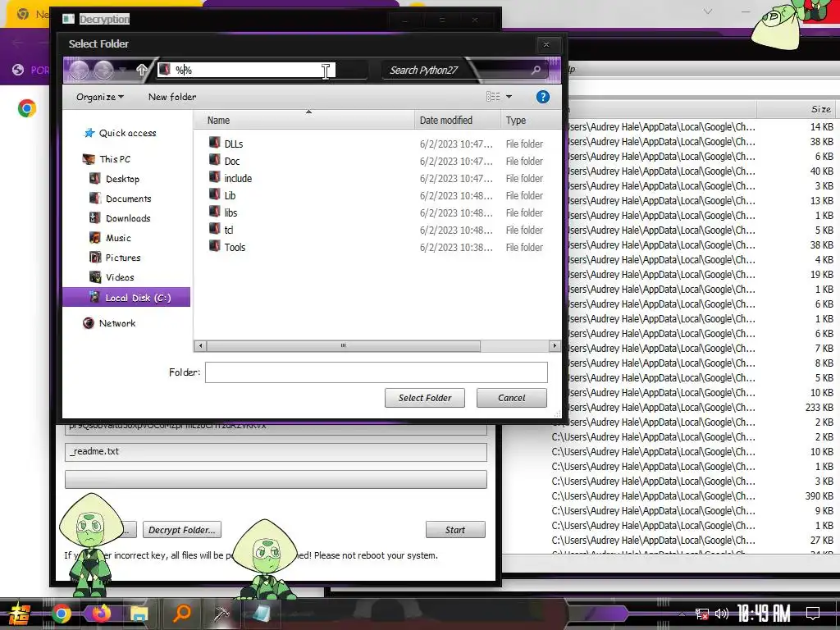Viewport: 840px width, 630px height.
Task: Click the Search Python27 box
Action: 465,71
